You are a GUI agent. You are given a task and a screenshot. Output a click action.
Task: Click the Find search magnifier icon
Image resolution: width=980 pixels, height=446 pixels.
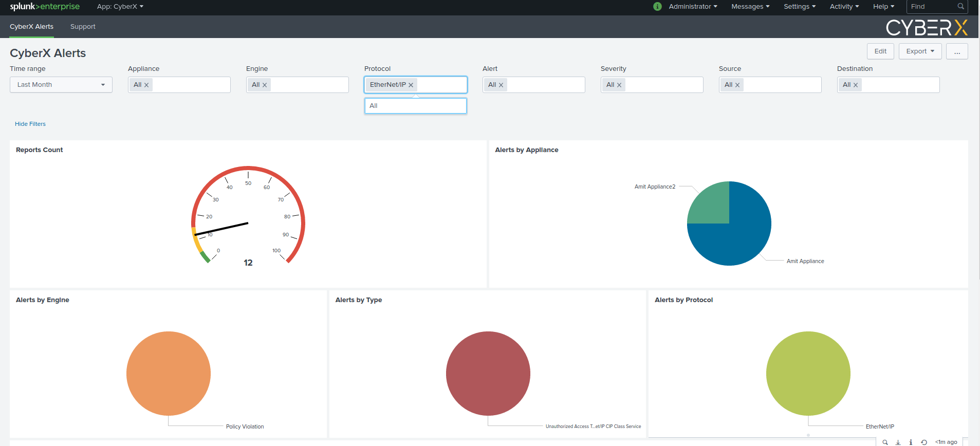960,7
